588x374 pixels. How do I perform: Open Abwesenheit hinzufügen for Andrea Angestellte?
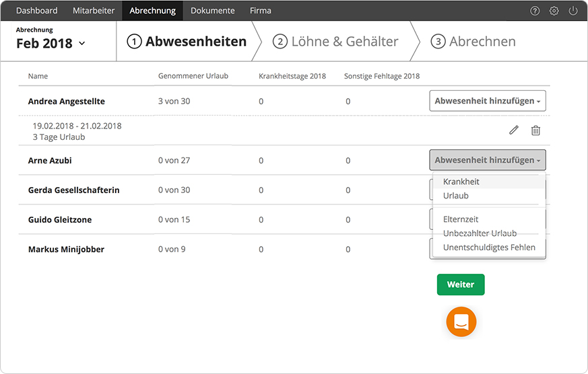[x=487, y=101]
